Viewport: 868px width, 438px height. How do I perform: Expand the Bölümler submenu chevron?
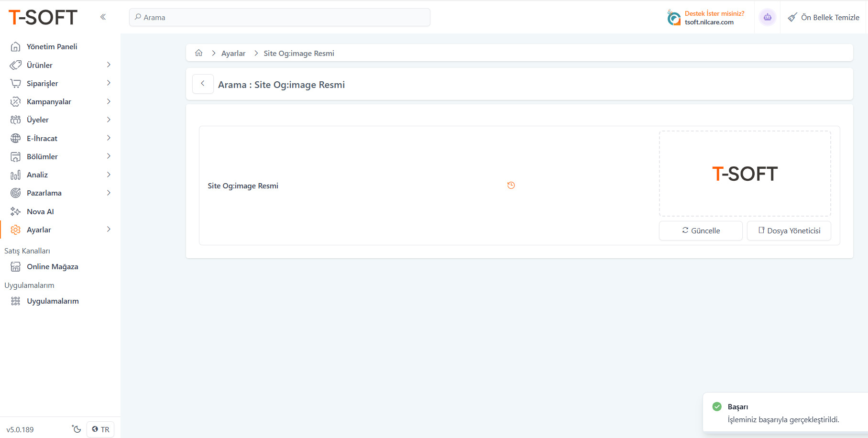point(109,156)
